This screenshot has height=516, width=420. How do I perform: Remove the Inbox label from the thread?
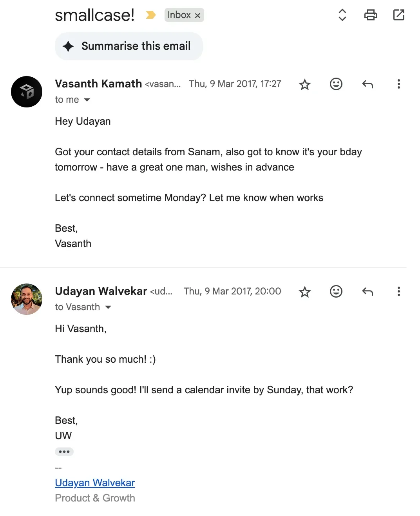coord(198,15)
